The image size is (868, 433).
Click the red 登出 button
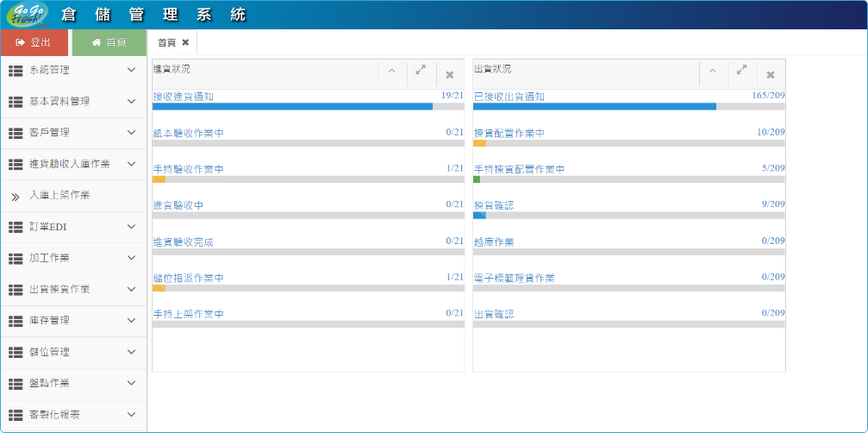pyautogui.click(x=34, y=42)
